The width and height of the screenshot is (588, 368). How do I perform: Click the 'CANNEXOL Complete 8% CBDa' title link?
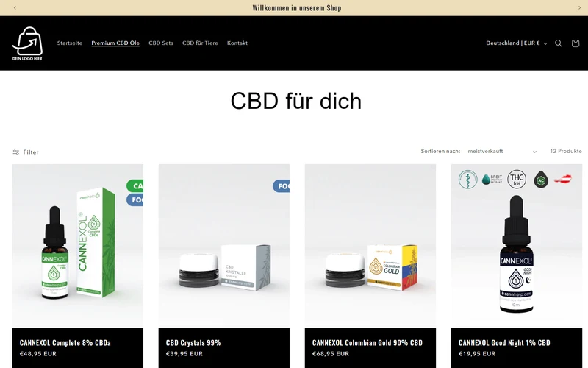(65, 342)
